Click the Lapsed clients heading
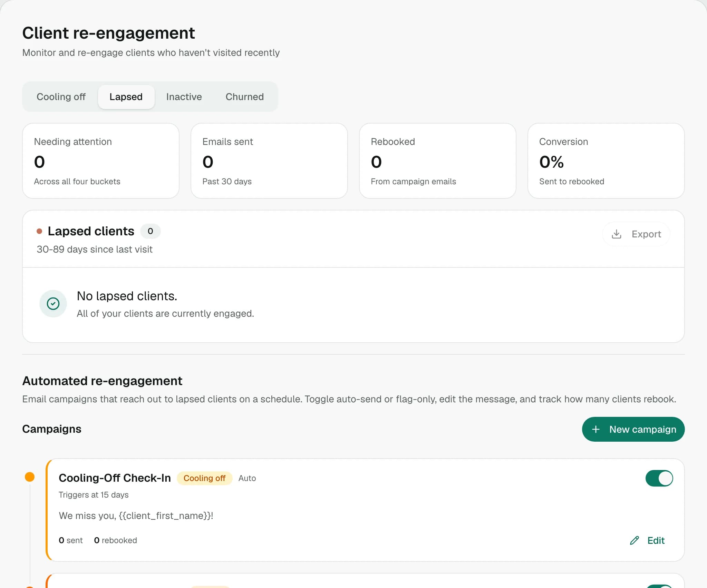This screenshot has width=707, height=588. (91, 231)
